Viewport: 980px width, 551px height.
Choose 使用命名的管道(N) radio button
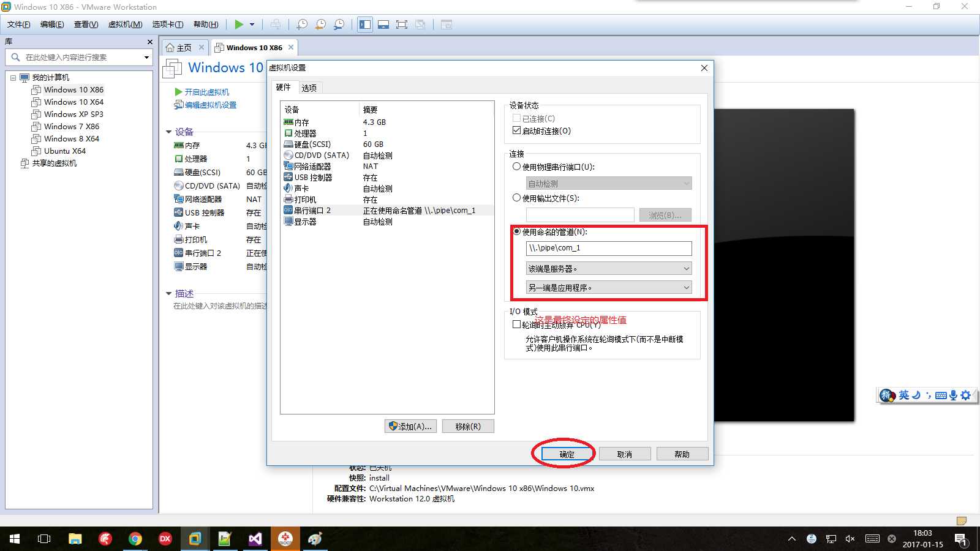pyautogui.click(x=516, y=231)
